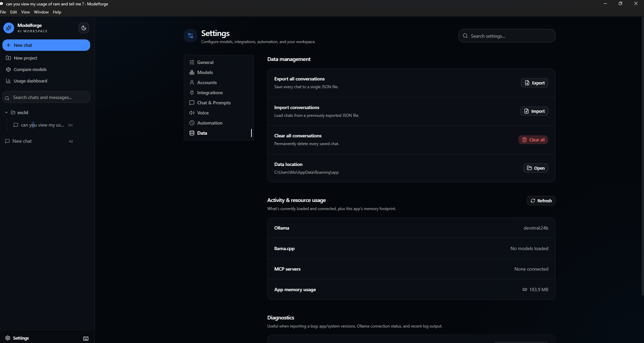Click 'None connected' MCP servers status
Viewport: 644px width, 343px height.
click(531, 269)
